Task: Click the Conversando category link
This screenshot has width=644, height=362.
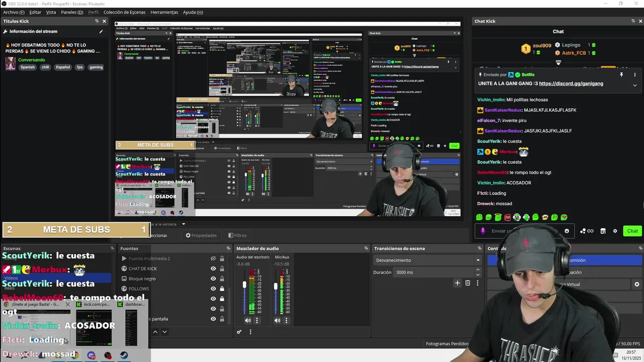Action: point(31,60)
